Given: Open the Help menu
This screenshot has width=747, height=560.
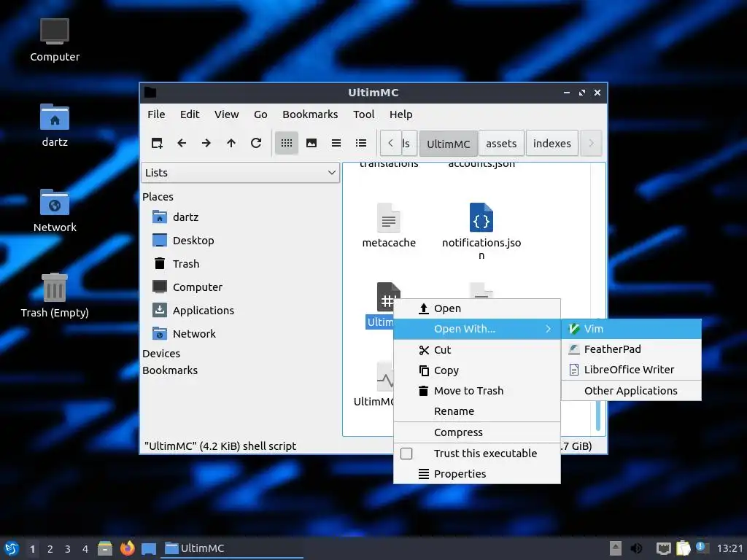Looking at the screenshot, I should coord(400,114).
